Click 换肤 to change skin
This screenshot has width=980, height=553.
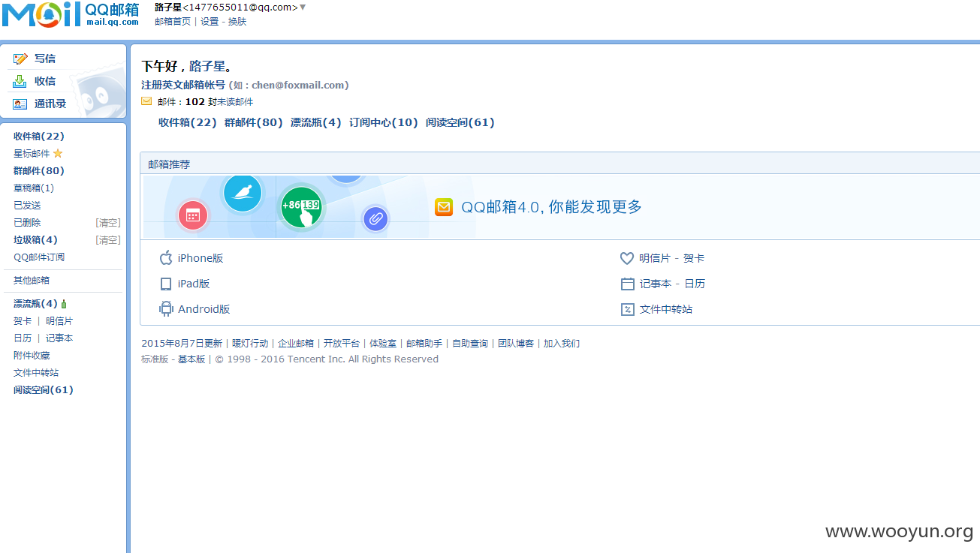[x=237, y=22]
